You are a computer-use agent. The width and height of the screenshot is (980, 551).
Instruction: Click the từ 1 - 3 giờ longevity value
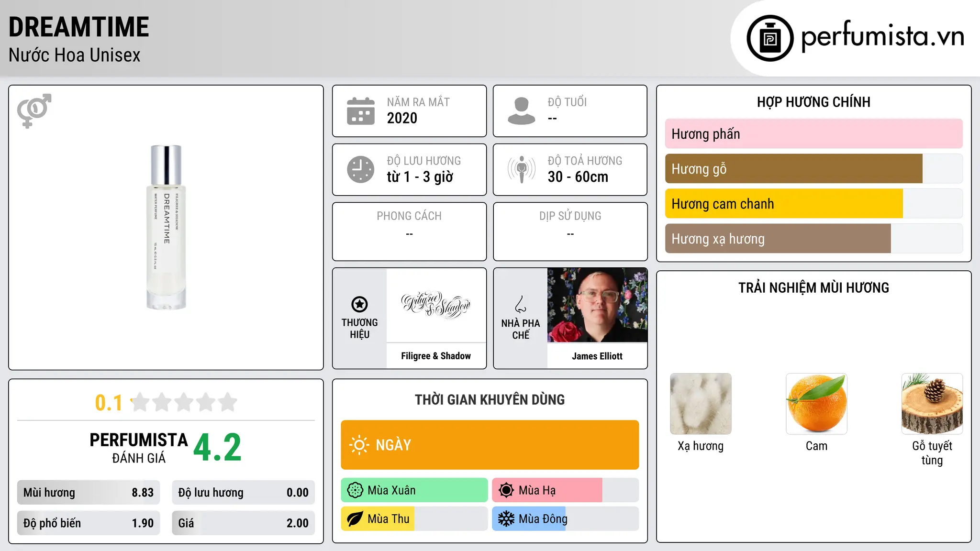[420, 177]
